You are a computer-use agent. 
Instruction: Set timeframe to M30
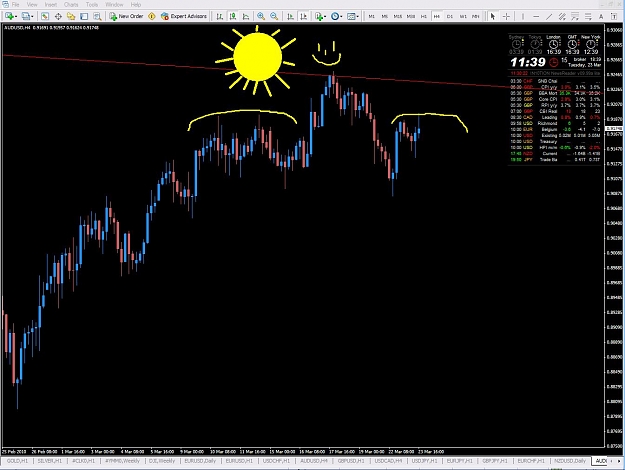pos(411,16)
